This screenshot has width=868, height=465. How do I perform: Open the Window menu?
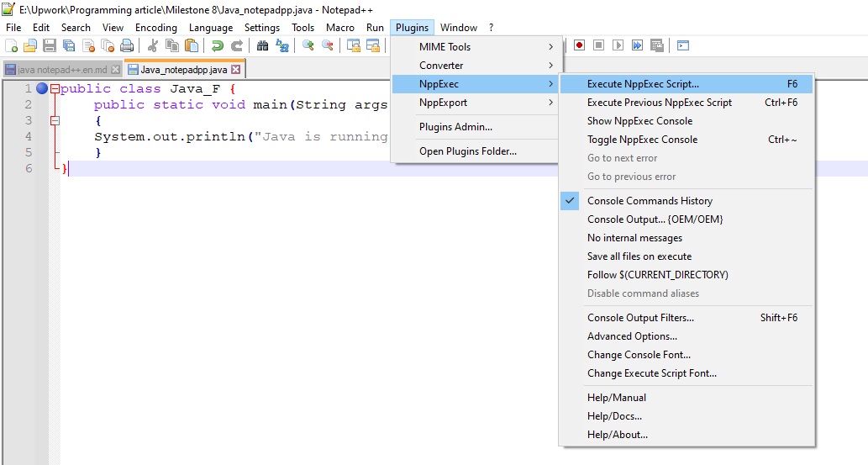click(x=458, y=28)
